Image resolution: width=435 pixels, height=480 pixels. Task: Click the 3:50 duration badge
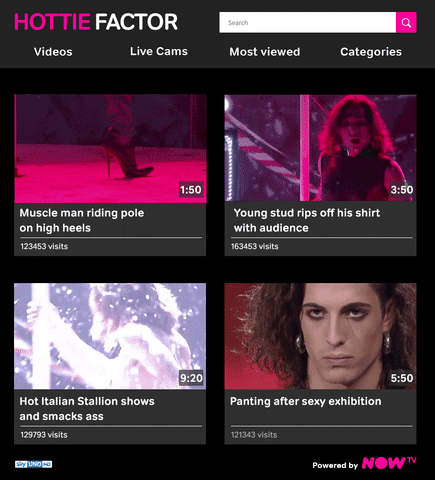click(x=402, y=190)
